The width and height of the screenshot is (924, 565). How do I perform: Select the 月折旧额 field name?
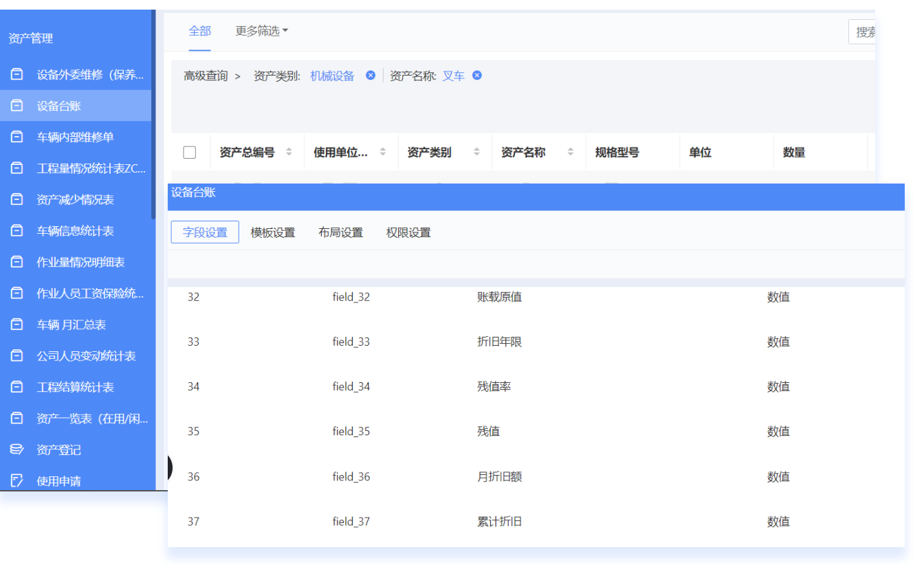pos(500,476)
